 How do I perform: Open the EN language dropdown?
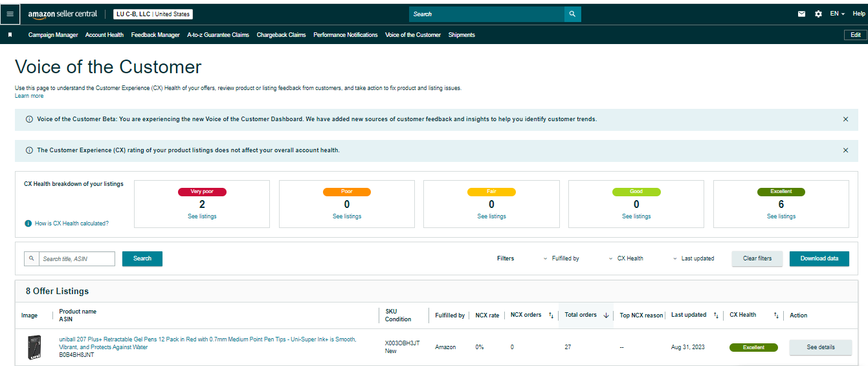[x=838, y=14]
